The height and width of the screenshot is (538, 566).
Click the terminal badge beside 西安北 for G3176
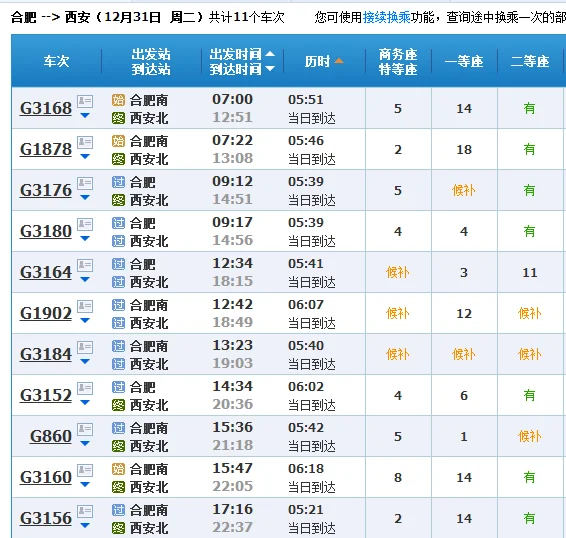pos(118,200)
